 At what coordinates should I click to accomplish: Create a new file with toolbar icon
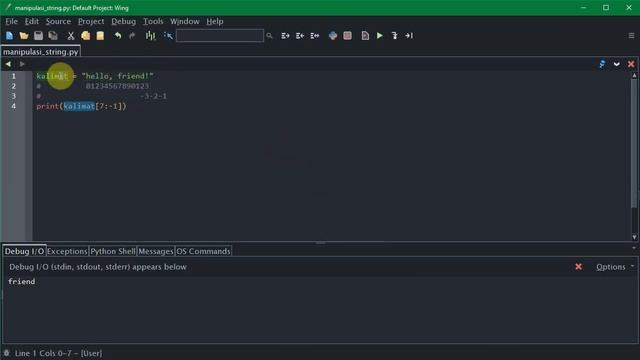(x=9, y=36)
